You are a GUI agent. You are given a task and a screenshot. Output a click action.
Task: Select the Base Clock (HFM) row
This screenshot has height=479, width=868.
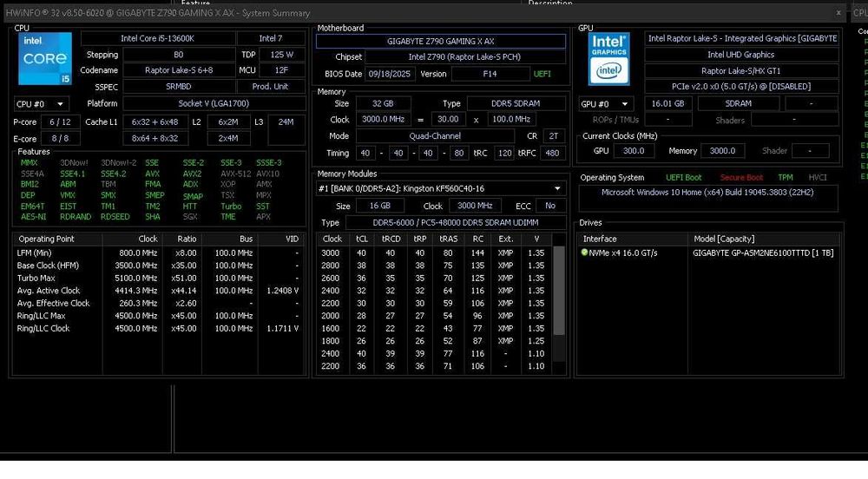point(158,265)
